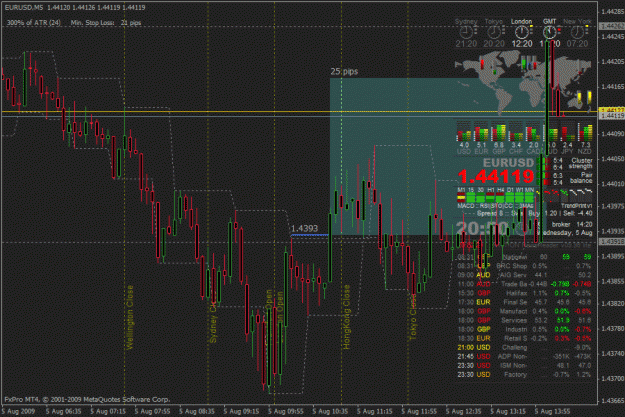625x417 pixels.
Task: Click the 'Wellington Close' vertical session label
Action: coord(130,317)
